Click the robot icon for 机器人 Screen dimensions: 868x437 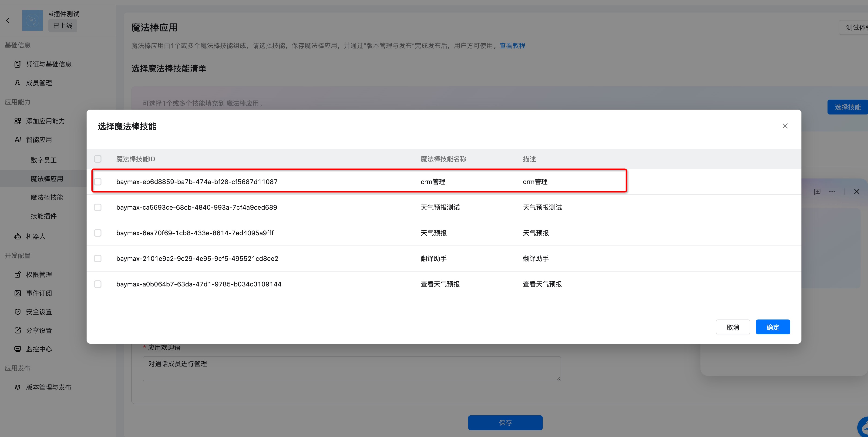(x=17, y=236)
